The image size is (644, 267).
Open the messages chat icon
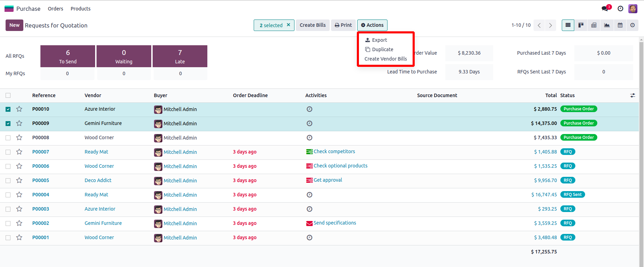tap(605, 9)
